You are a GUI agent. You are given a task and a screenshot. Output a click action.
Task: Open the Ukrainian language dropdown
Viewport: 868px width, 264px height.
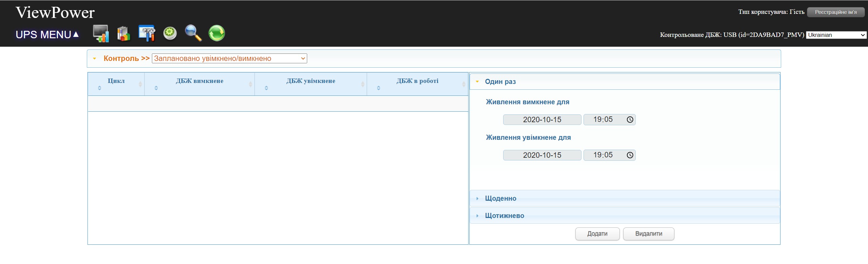tap(836, 35)
